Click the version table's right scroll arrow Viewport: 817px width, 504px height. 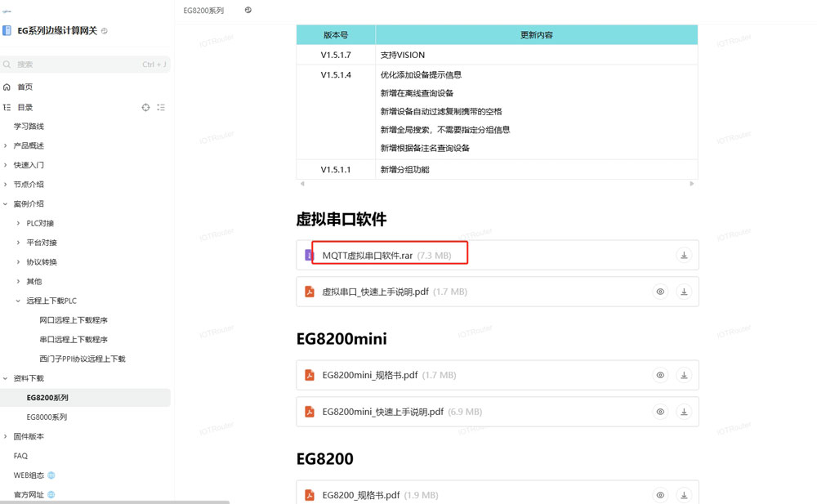coord(692,184)
